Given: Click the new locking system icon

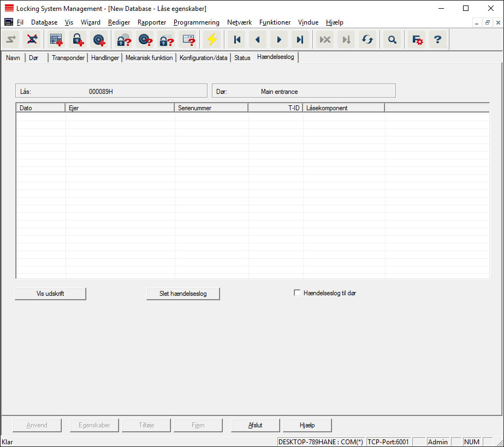Looking at the screenshot, I should coord(56,40).
